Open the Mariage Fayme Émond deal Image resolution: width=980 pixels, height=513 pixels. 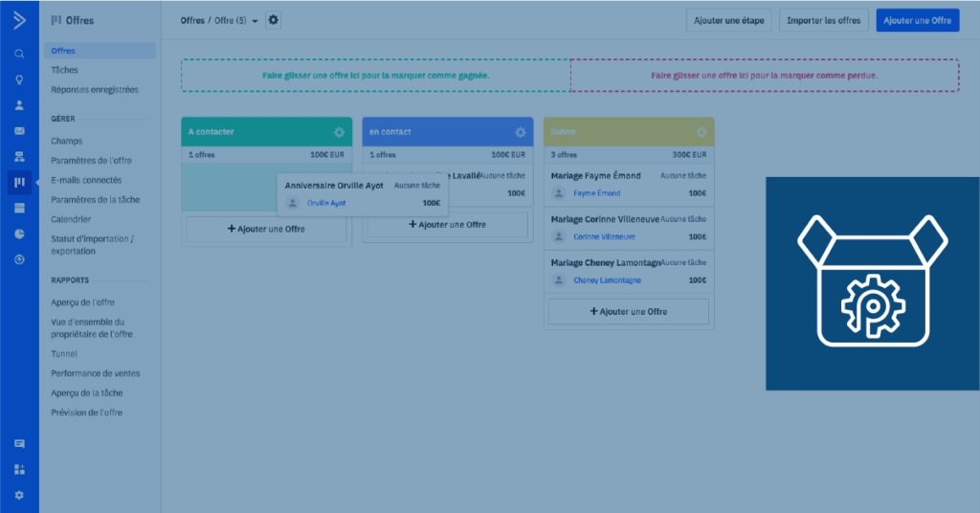coord(595,175)
